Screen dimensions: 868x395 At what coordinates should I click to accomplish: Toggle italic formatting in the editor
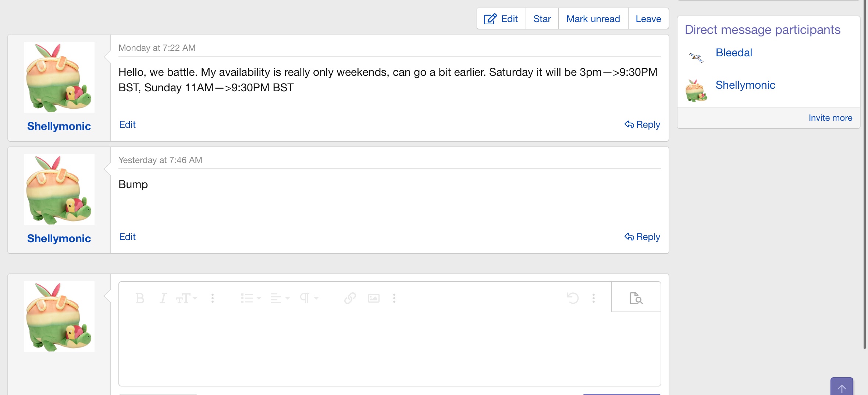pyautogui.click(x=163, y=298)
